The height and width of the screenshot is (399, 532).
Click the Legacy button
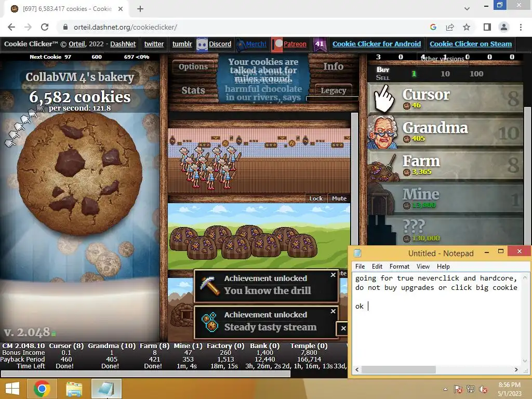334,90
